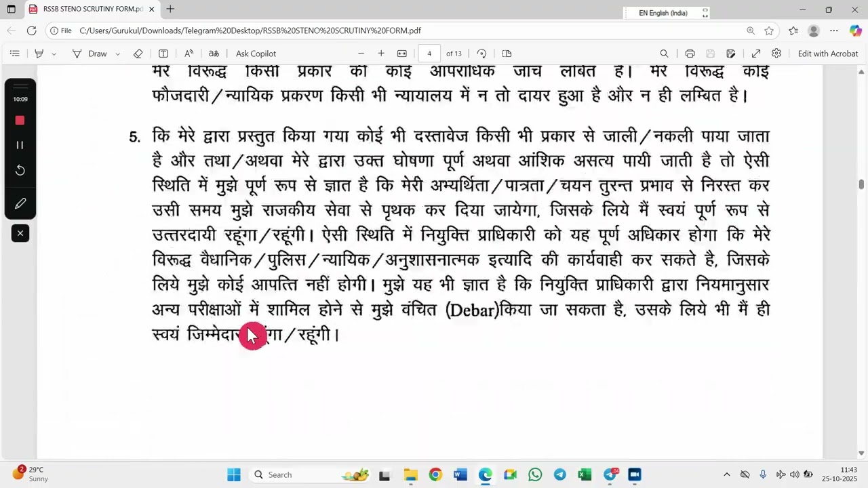Open volume control in system tray

point(794,474)
